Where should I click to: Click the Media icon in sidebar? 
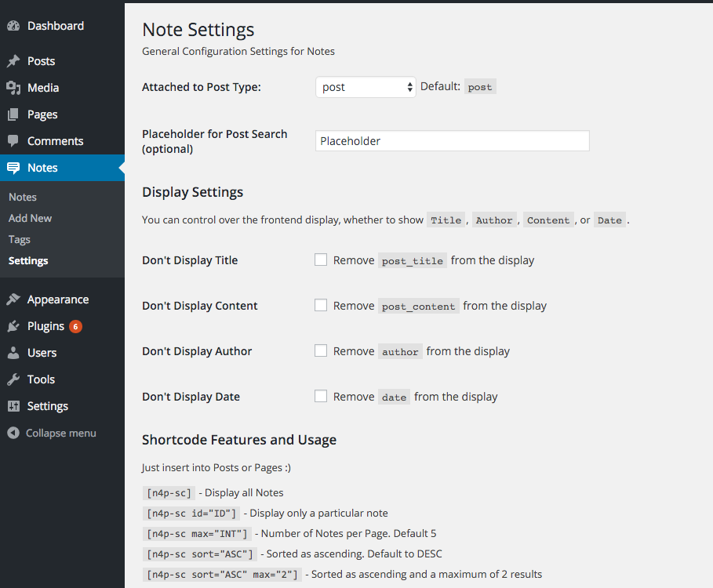tap(13, 88)
